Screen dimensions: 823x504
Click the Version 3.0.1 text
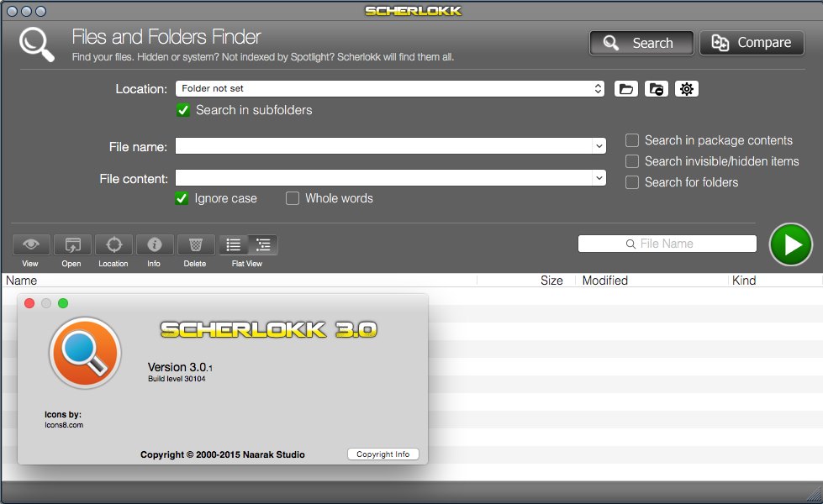tap(180, 367)
